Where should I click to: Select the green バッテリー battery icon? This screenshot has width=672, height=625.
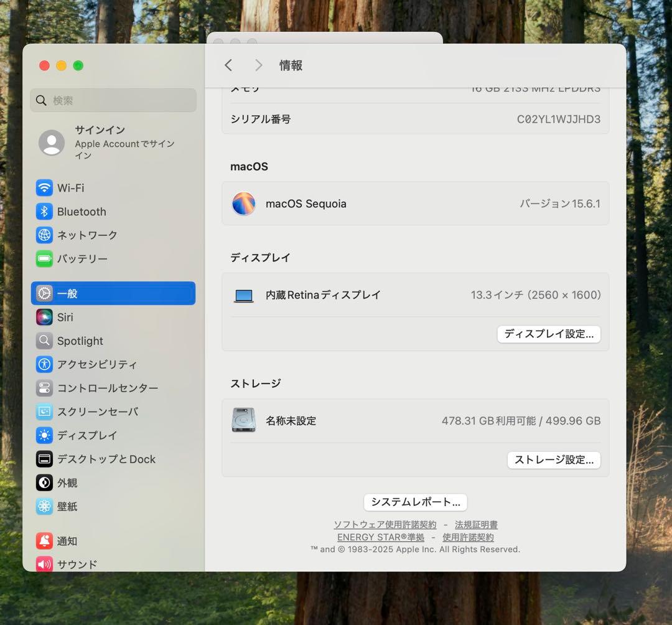click(x=44, y=258)
